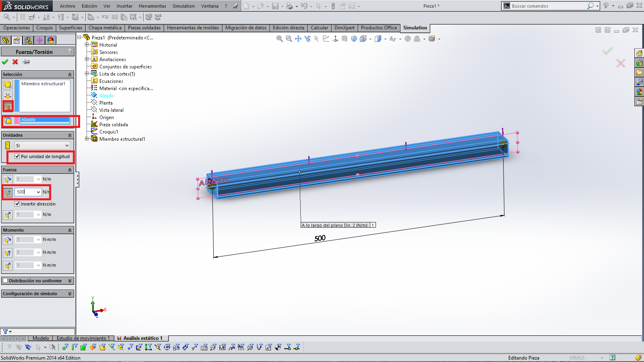Open the Herramientas menu
Screen dimensions: 644x362
point(153,6)
